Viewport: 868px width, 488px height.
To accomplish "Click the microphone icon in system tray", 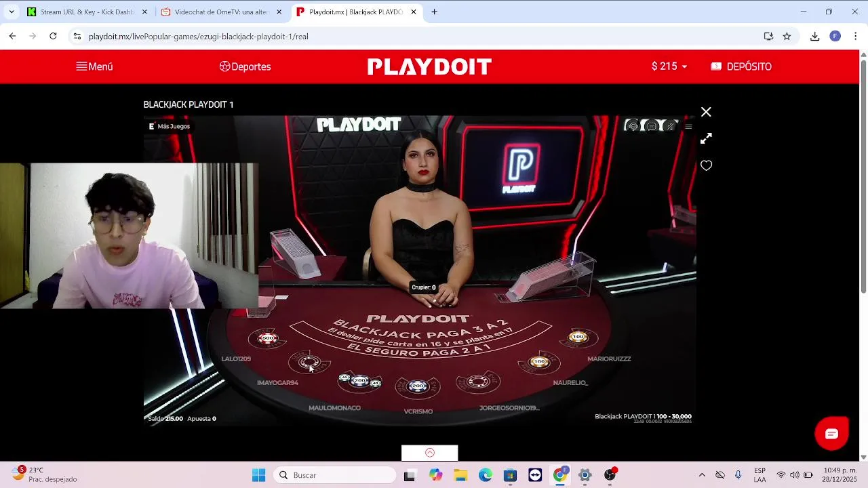I will click(x=738, y=475).
